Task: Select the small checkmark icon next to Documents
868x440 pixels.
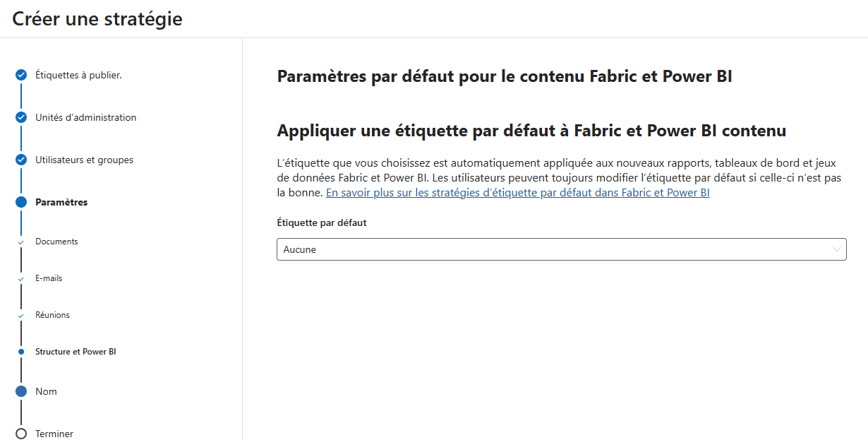Action: (20, 241)
